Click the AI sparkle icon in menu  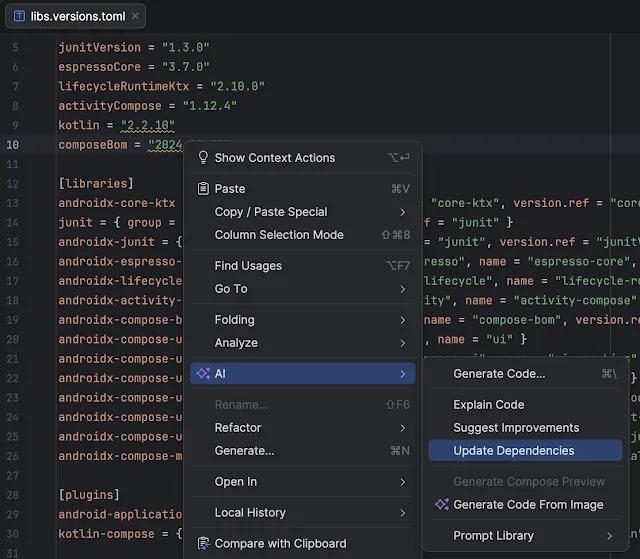(x=203, y=373)
